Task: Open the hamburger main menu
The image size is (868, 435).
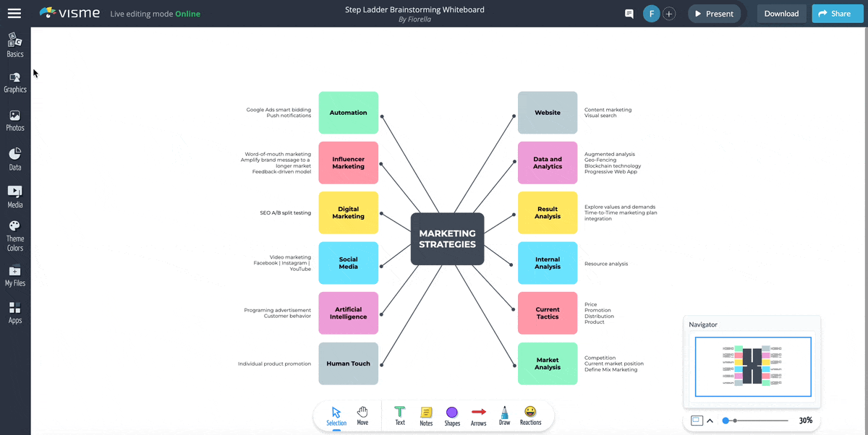Action: (14, 13)
